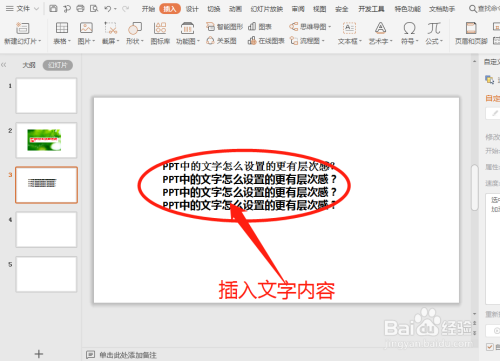
Task: Open the 设计 ribbon tab
Action: pyautogui.click(x=192, y=9)
